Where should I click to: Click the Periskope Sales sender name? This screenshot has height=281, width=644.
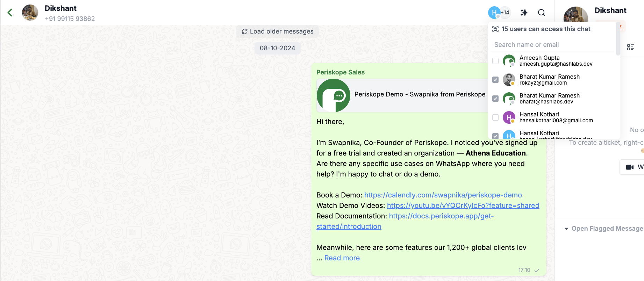tap(341, 72)
